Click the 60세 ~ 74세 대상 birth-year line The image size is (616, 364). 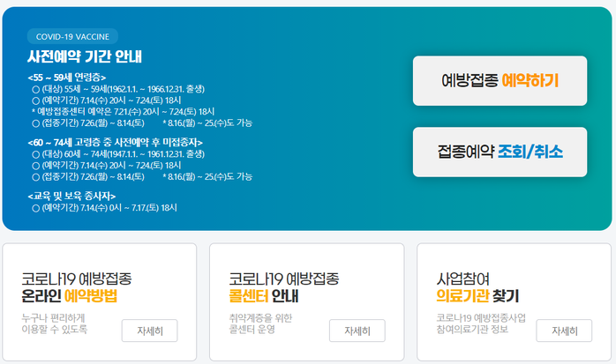click(x=117, y=154)
